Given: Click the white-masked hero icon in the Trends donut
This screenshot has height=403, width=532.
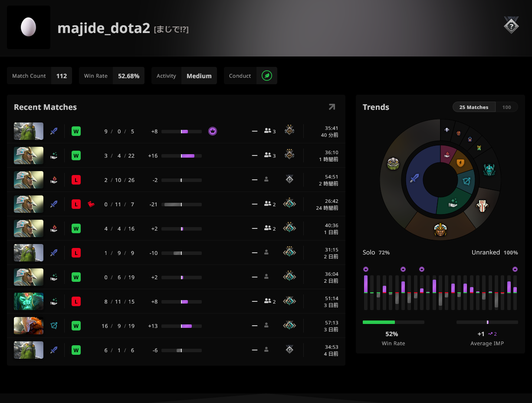Looking at the screenshot, I should point(482,205).
